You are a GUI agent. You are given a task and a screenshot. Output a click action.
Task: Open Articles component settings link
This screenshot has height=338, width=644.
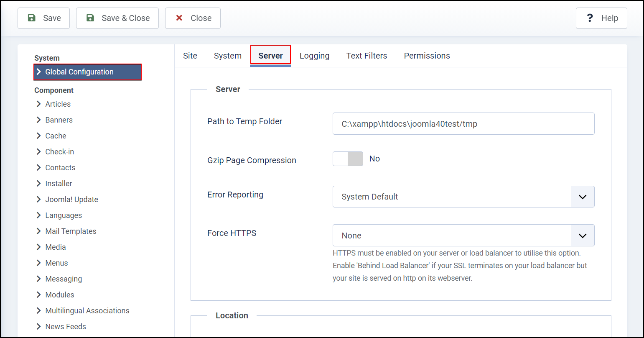pos(58,104)
